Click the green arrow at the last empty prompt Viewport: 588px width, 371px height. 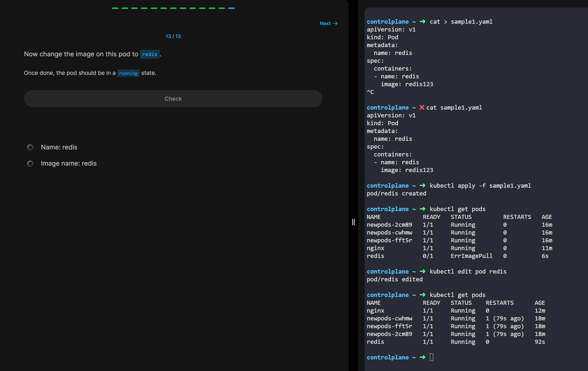click(x=422, y=357)
